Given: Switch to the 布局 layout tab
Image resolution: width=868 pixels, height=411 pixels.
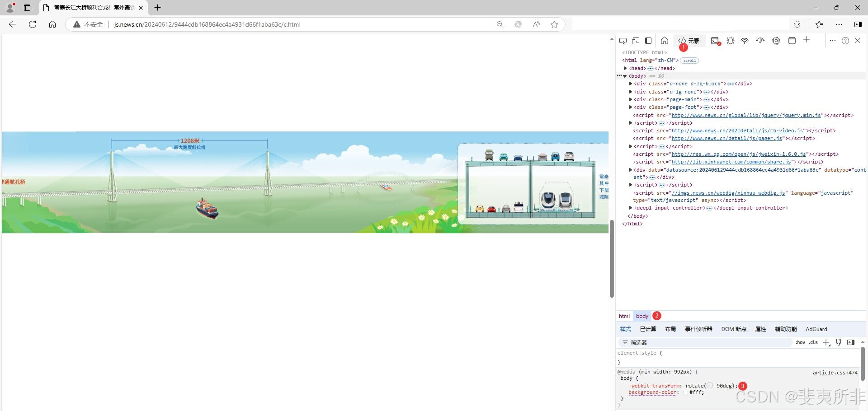Looking at the screenshot, I should point(670,329).
